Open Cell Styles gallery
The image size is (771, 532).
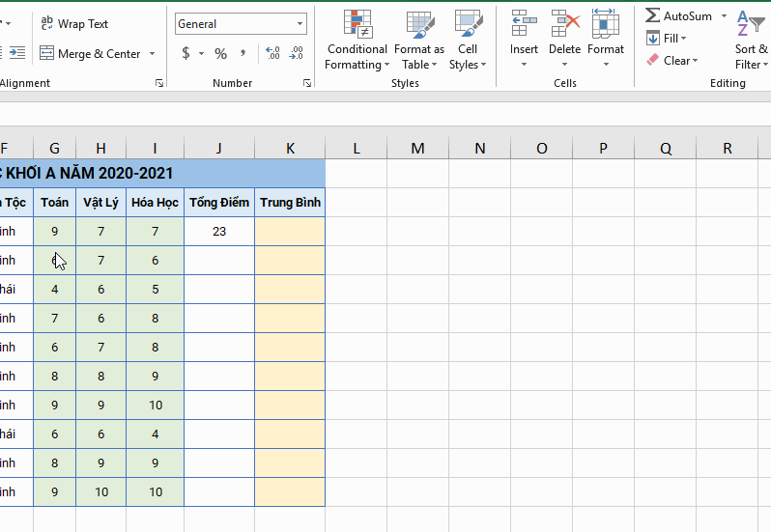coord(467,41)
